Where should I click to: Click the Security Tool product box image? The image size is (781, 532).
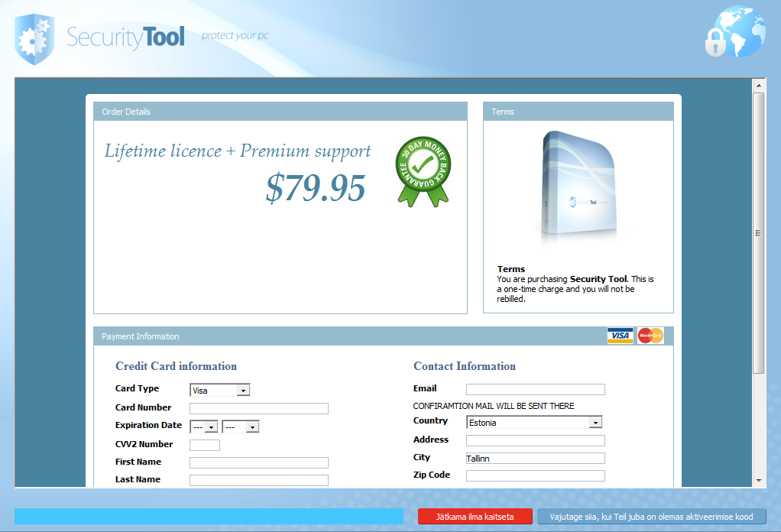(578, 188)
